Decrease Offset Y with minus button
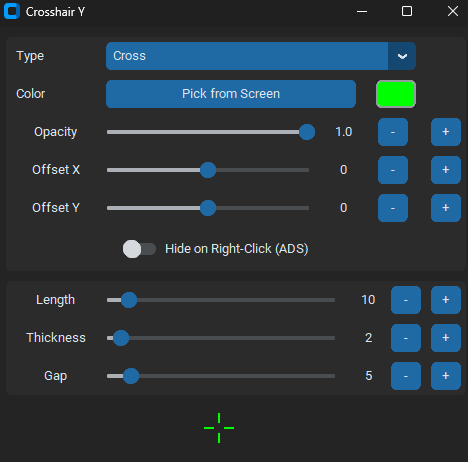Screen dimensions: 468x462 (x=393, y=208)
